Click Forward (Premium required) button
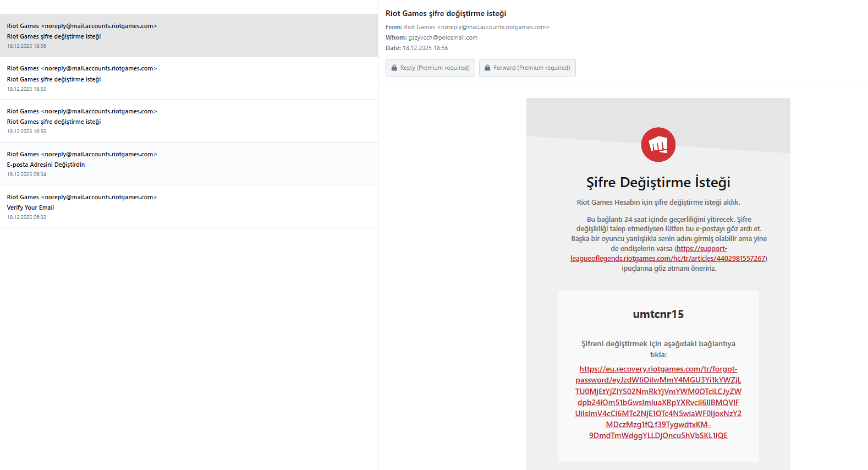Screen dimensions: 868x470 click(x=527, y=68)
